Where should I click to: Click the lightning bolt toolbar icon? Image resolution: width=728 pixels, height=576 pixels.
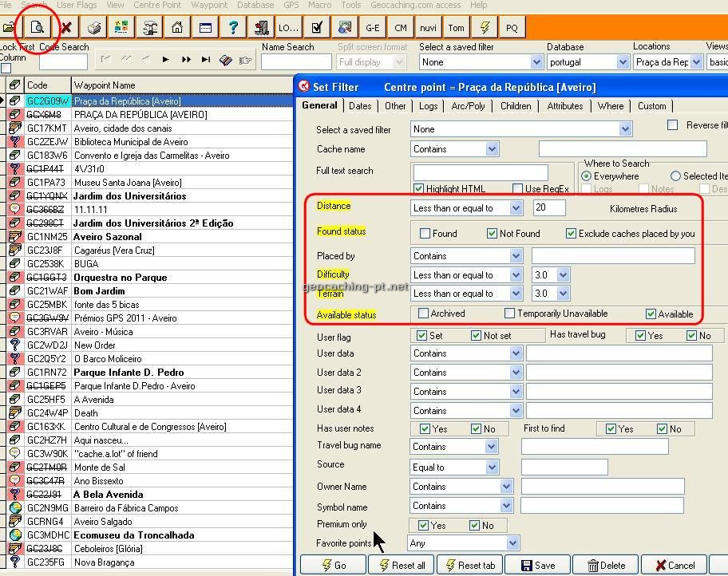click(484, 27)
